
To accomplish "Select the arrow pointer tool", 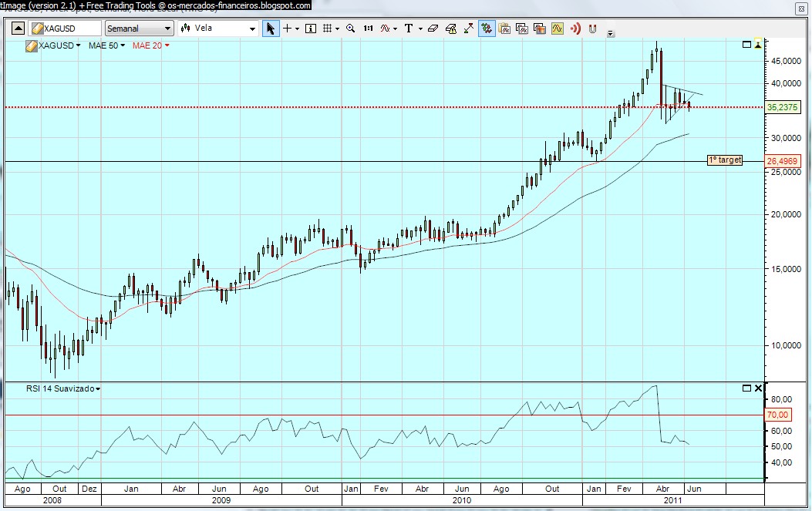I will (x=271, y=29).
